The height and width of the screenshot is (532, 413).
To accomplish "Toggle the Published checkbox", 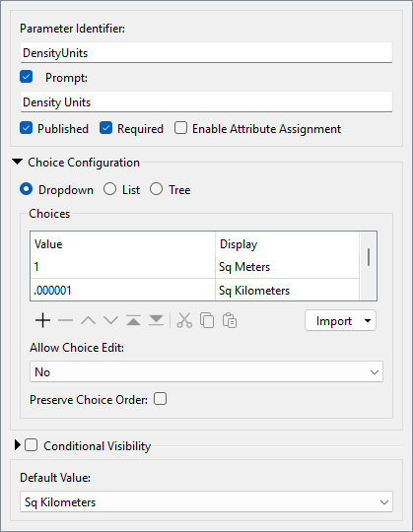I will click(27, 128).
